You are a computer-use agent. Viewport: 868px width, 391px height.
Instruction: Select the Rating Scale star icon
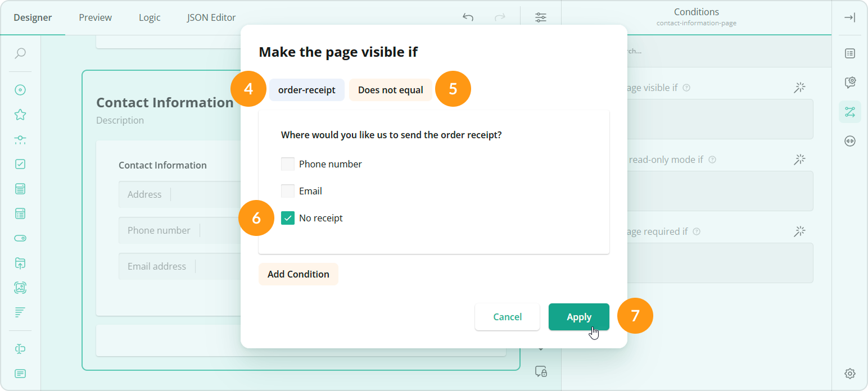20,114
